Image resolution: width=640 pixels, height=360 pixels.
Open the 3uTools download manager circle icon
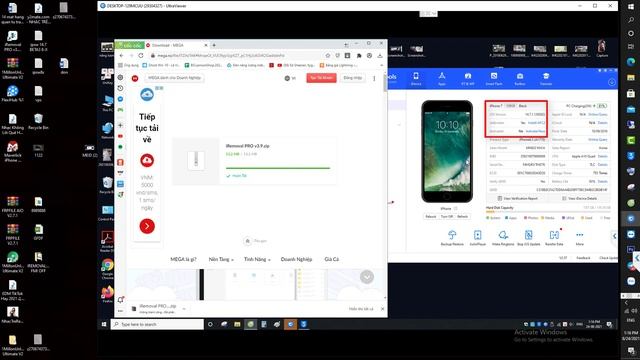611,82
